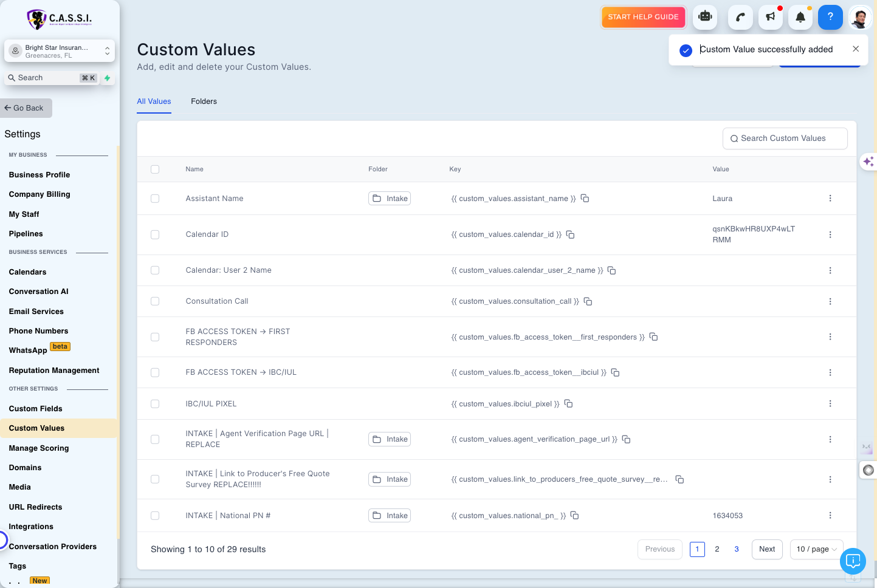The height and width of the screenshot is (588, 877).
Task: Open the user profile avatar menu
Action: click(860, 17)
